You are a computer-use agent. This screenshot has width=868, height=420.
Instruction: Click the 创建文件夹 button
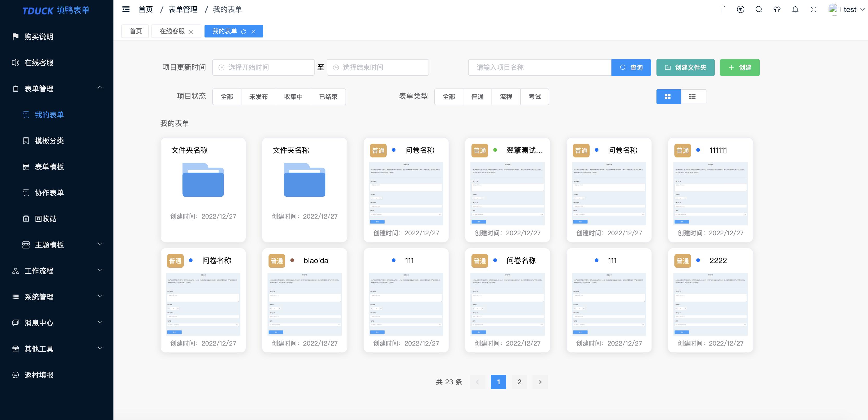coord(685,67)
